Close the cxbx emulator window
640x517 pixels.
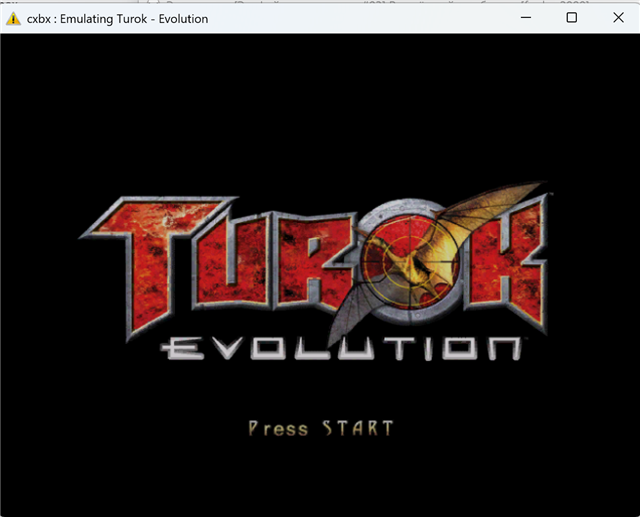click(618, 18)
